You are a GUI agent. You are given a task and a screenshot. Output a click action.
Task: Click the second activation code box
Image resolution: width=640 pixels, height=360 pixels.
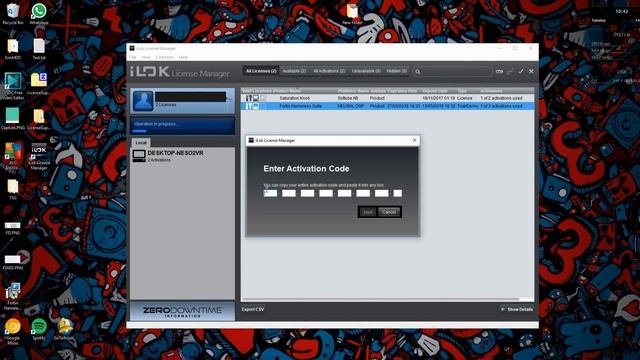pyautogui.click(x=289, y=193)
